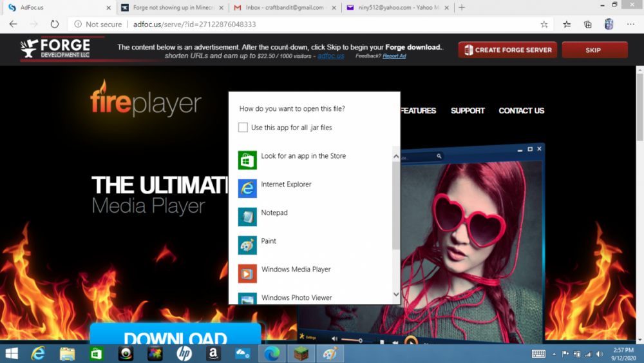Click the Report Ad link
Image resolution: width=644 pixels, height=363 pixels.
point(394,56)
